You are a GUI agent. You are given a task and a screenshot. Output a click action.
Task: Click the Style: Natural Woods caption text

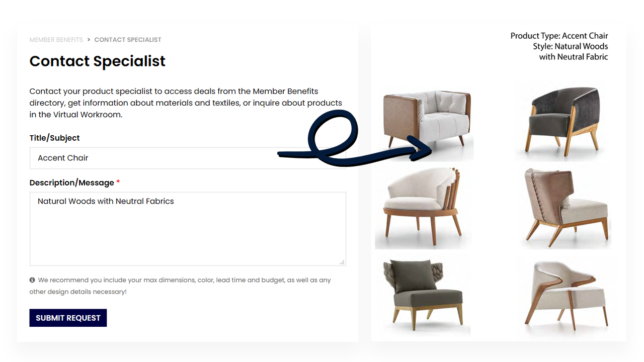point(571,46)
